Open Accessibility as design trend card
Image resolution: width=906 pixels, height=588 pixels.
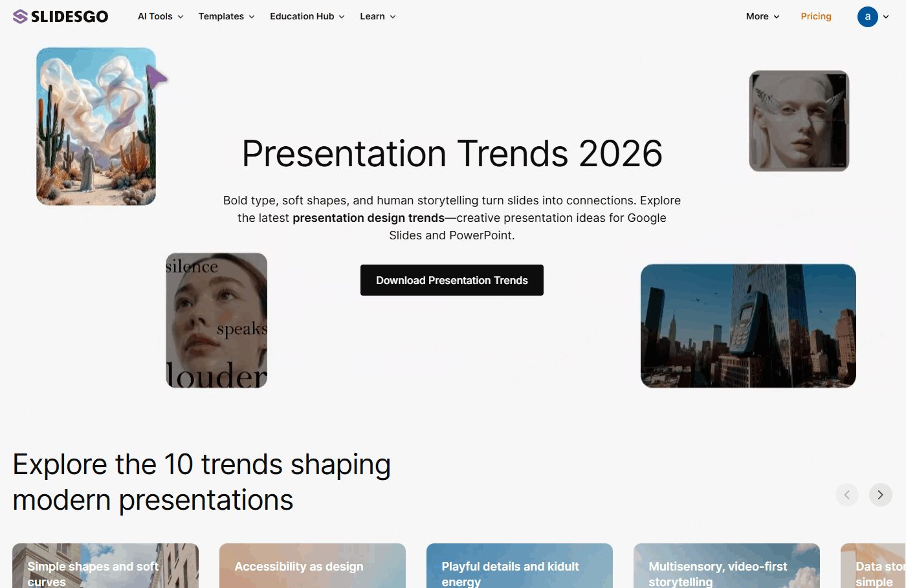tap(313, 565)
